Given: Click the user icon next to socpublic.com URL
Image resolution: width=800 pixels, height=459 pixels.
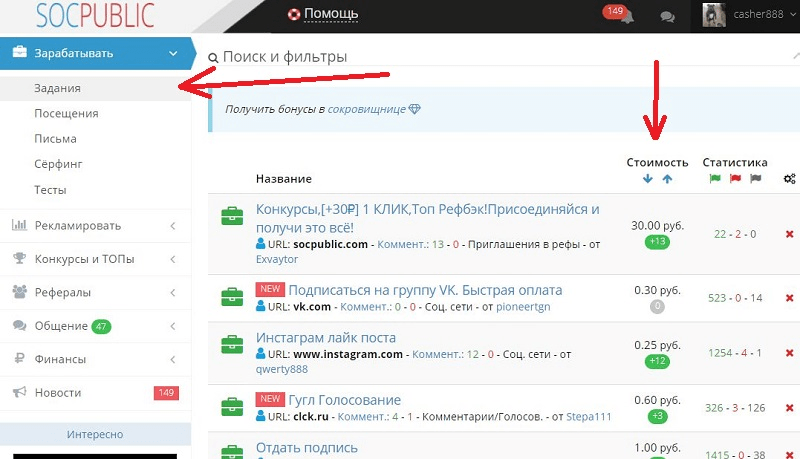Looking at the screenshot, I should tap(261, 243).
